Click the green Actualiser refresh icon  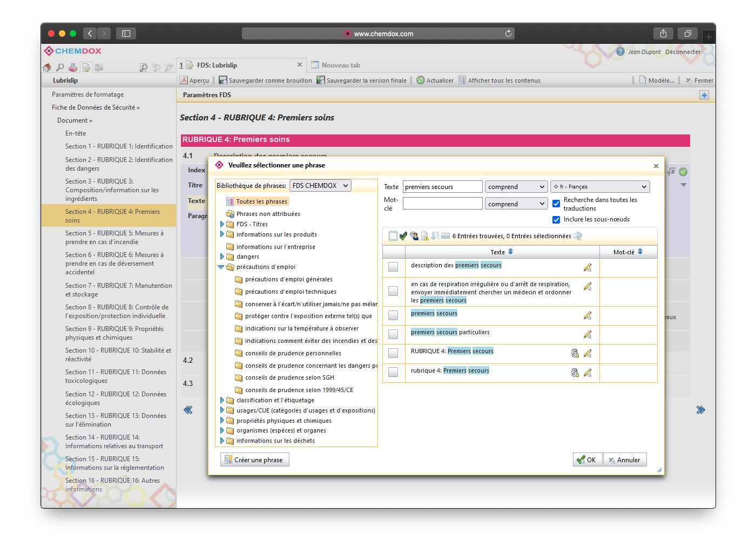(x=420, y=80)
